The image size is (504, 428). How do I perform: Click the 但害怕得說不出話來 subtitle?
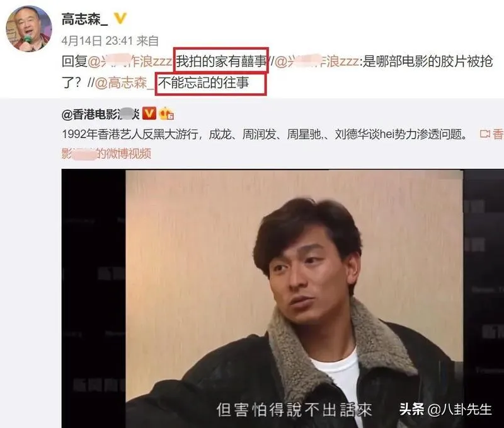(x=294, y=410)
